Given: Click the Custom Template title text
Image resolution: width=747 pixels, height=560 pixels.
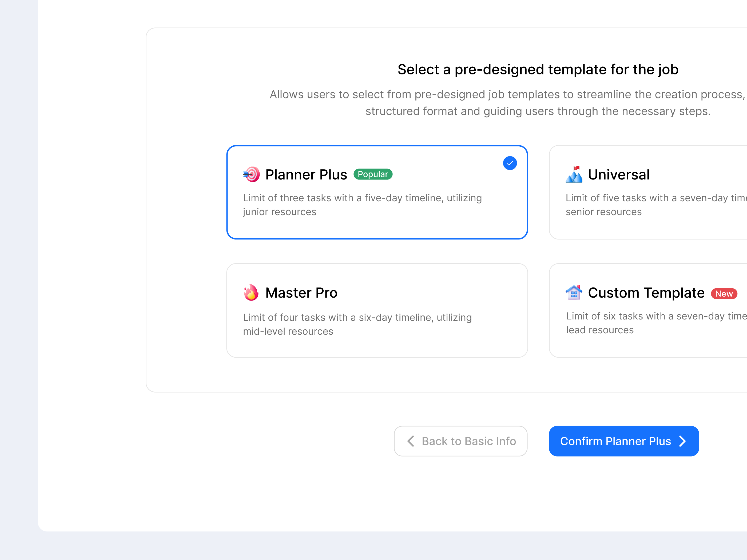Looking at the screenshot, I should 646,293.
